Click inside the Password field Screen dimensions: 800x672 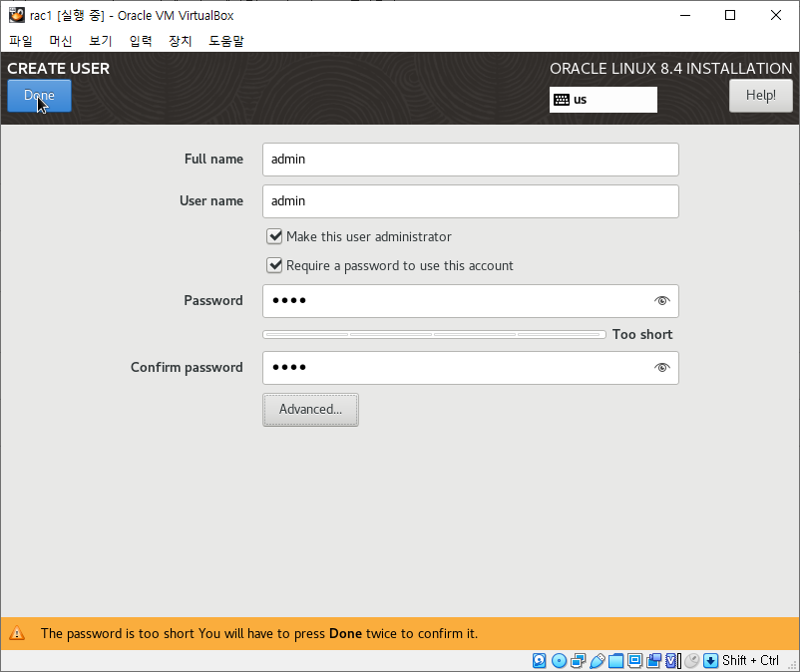coord(471,301)
